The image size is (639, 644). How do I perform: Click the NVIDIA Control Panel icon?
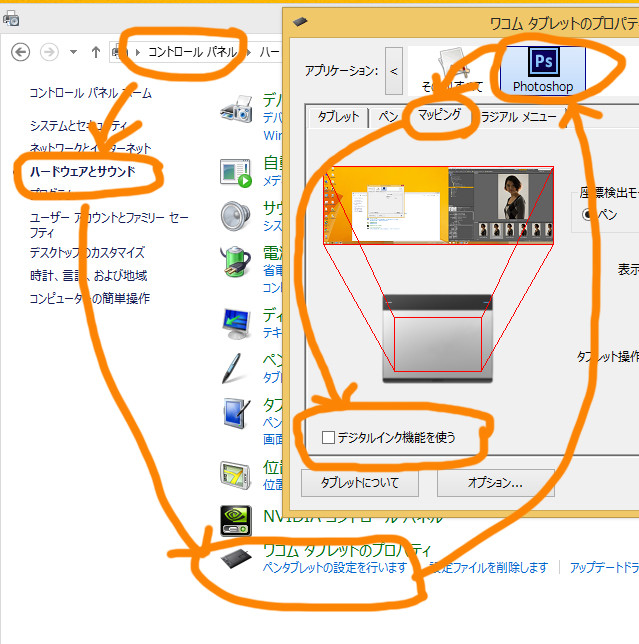(x=236, y=521)
